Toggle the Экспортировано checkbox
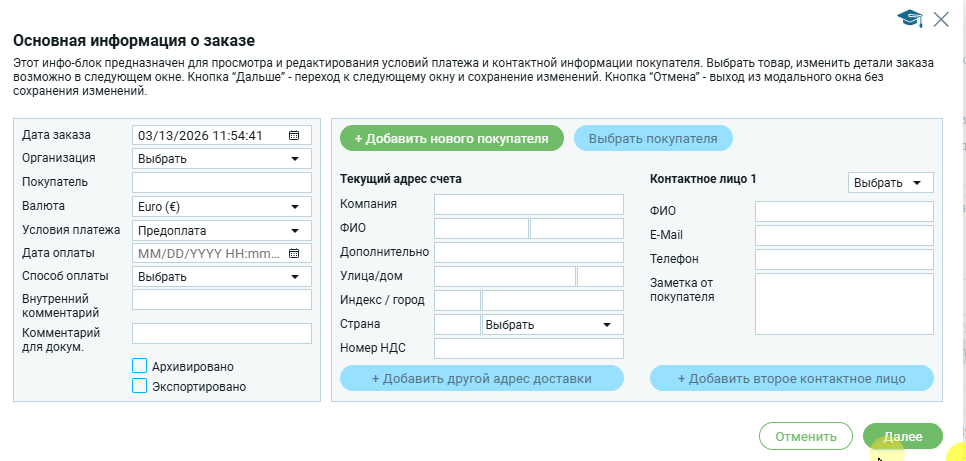The height and width of the screenshot is (461, 966). click(140, 386)
